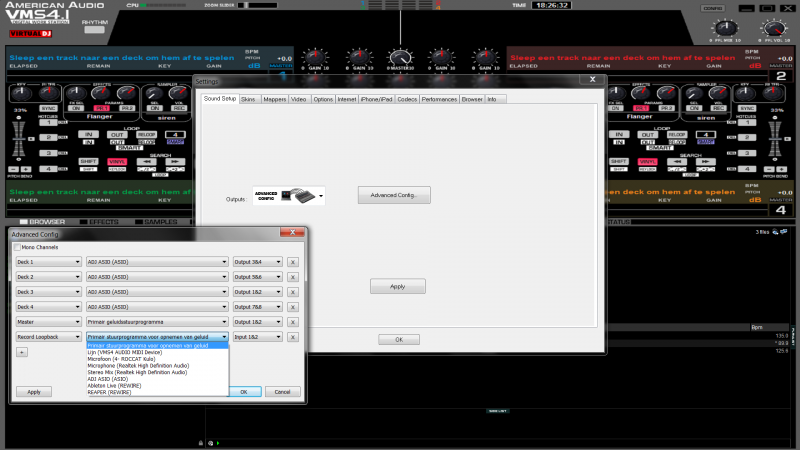Click the left deck sampler volume knob
Viewport: 800px width, 450px height.
pyautogui.click(x=179, y=93)
